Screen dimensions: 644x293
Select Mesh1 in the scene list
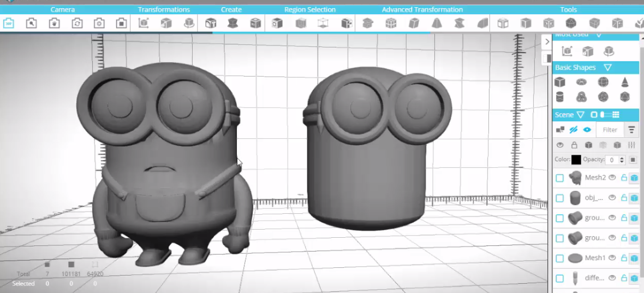pos(595,258)
